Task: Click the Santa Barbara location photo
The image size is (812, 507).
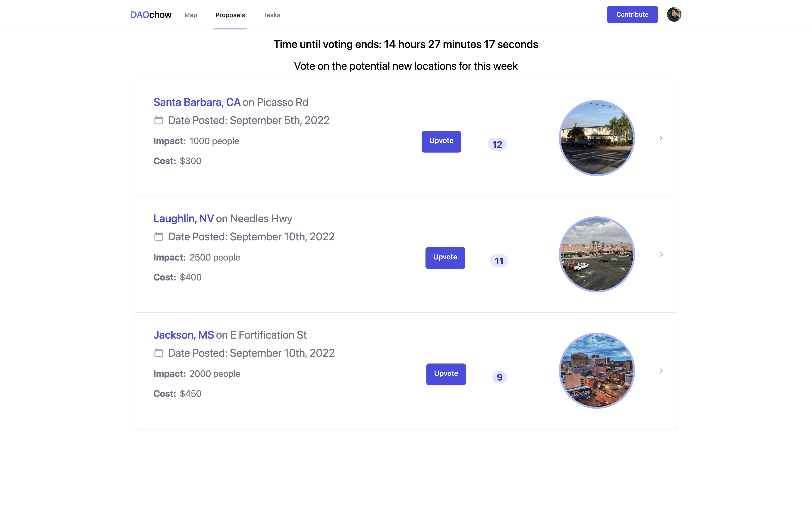Action: (x=597, y=138)
